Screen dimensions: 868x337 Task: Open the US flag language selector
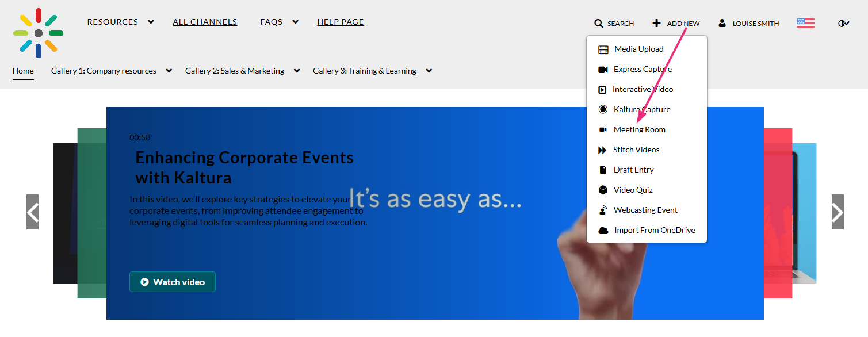pyautogui.click(x=805, y=23)
